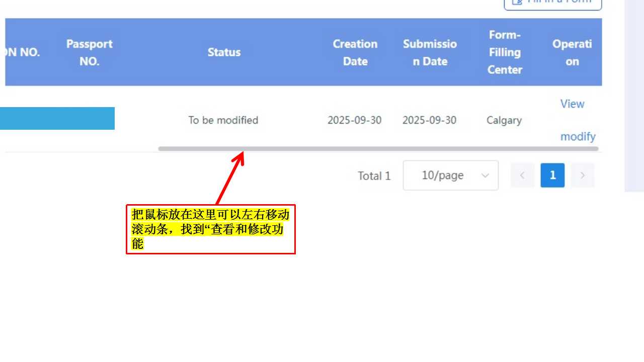Click the Operation column header
644x362 pixels.
click(x=572, y=52)
